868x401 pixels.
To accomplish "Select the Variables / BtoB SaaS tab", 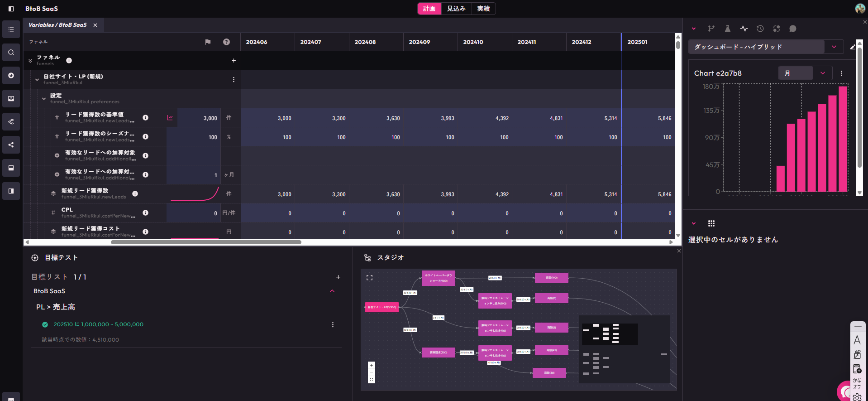I will click(x=57, y=25).
